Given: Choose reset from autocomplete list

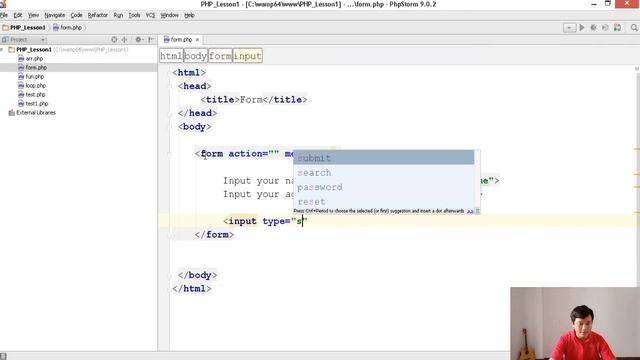Looking at the screenshot, I should click(x=384, y=202).
